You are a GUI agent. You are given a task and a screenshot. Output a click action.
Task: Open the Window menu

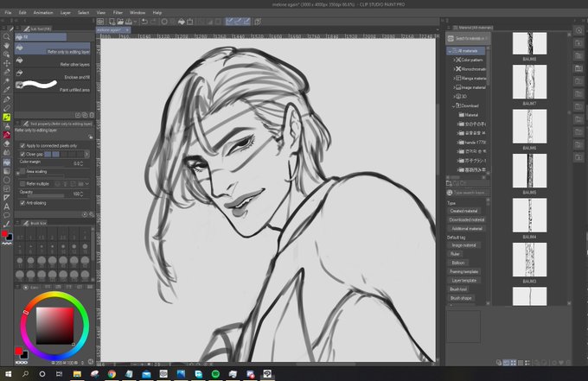[x=137, y=12]
